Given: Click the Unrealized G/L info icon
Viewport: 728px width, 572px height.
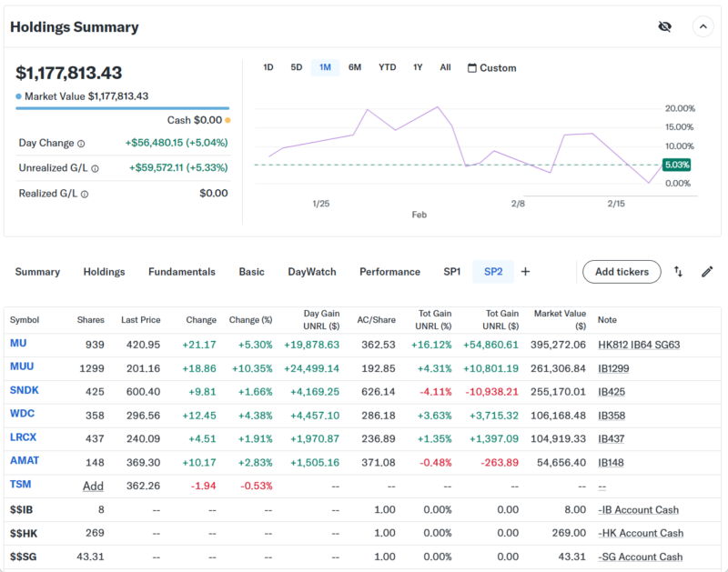Looking at the screenshot, I should (95, 168).
